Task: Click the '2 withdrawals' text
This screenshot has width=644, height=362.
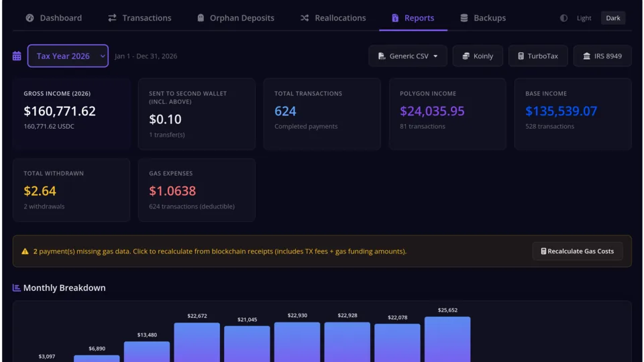Action: point(44,206)
